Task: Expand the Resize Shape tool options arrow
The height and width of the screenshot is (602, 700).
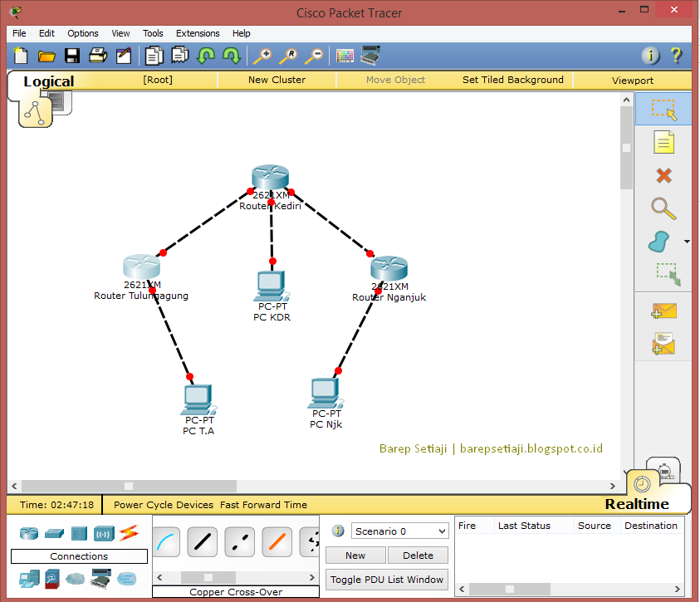Action: (686, 242)
